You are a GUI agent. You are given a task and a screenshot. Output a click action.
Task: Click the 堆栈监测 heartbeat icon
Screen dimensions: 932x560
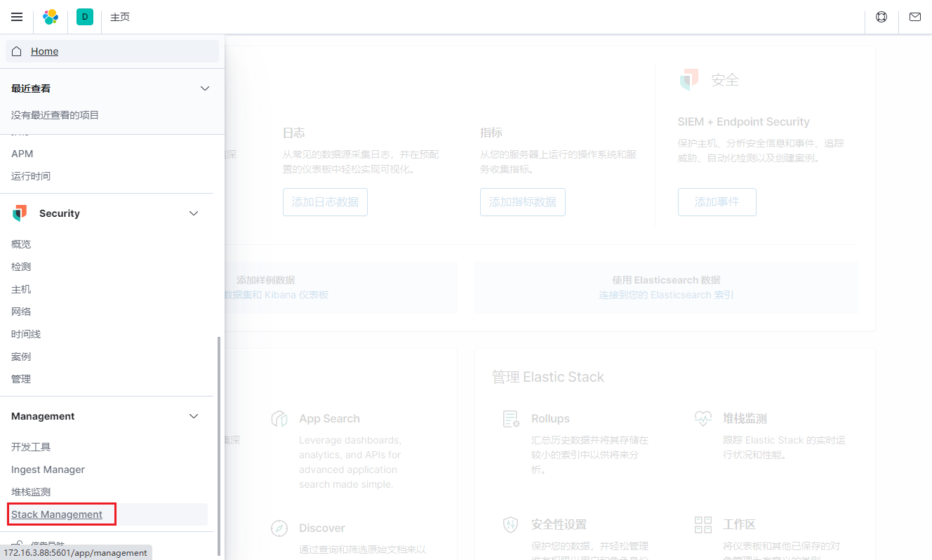click(x=703, y=419)
